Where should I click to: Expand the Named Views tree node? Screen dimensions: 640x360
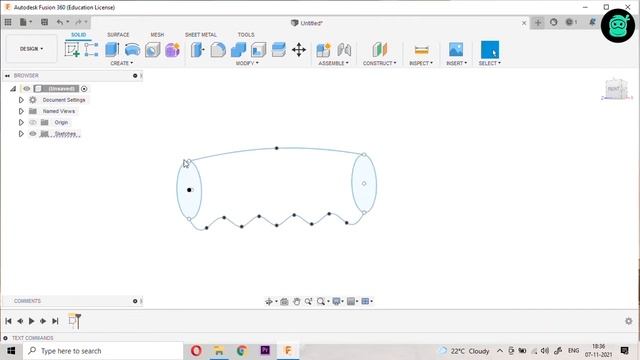coord(21,111)
